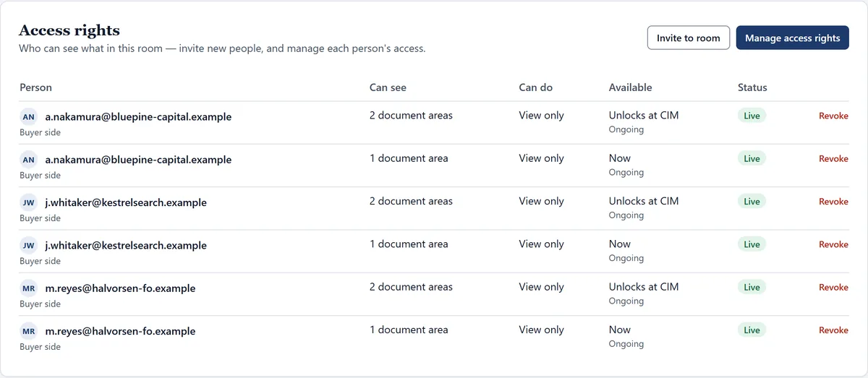Click Live badge in j.whitaker's 2 document areas row
The image size is (868, 378).
tap(752, 202)
